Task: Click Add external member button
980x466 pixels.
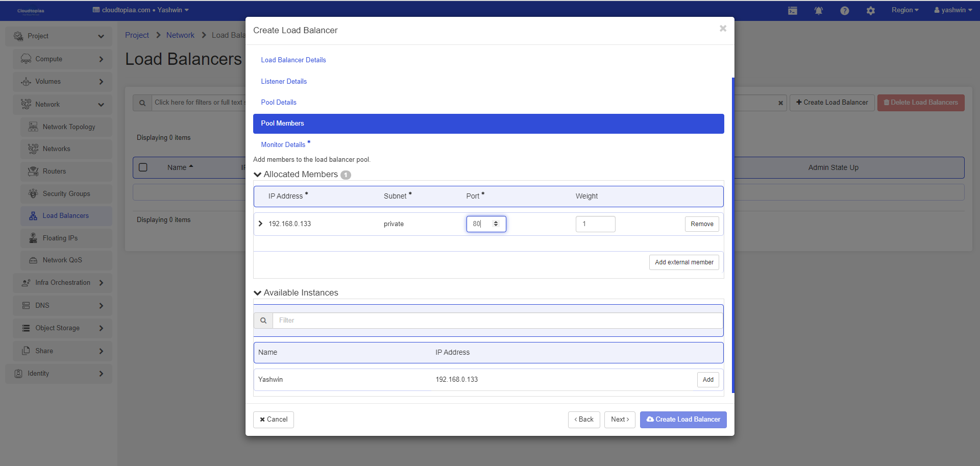Action: [x=683, y=262]
